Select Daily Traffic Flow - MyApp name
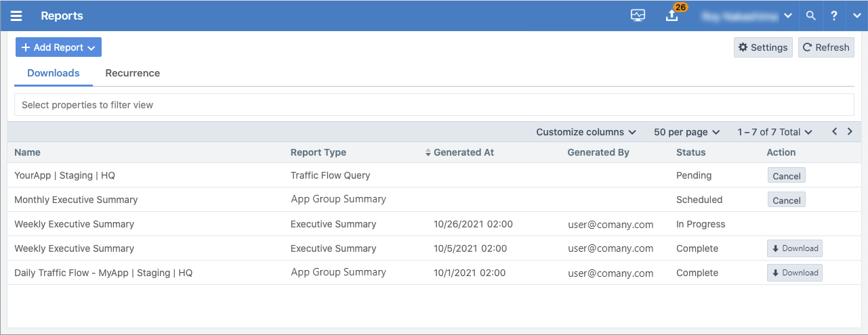This screenshot has width=868, height=335. 104,273
